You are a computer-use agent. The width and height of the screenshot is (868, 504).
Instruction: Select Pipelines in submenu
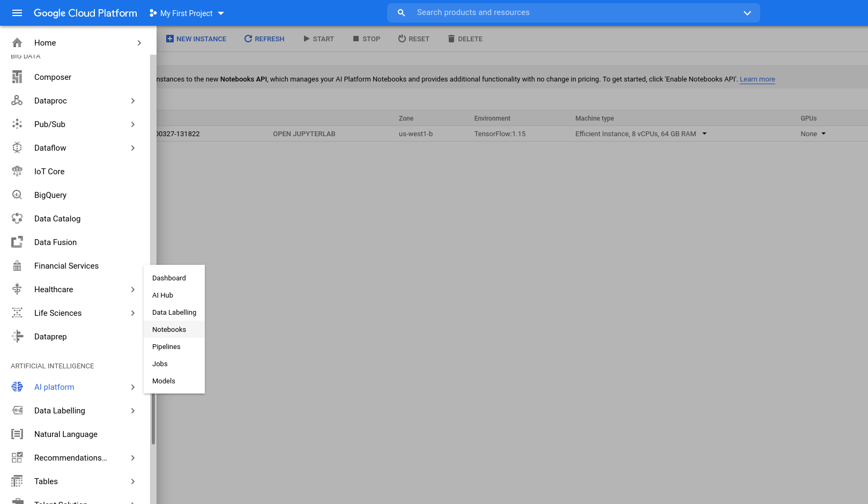click(x=174, y=346)
